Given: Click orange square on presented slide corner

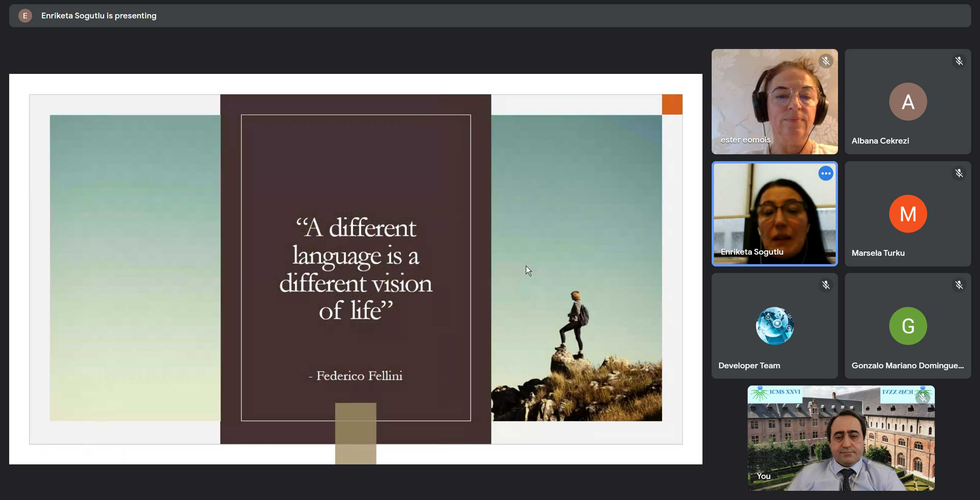Looking at the screenshot, I should click(672, 105).
